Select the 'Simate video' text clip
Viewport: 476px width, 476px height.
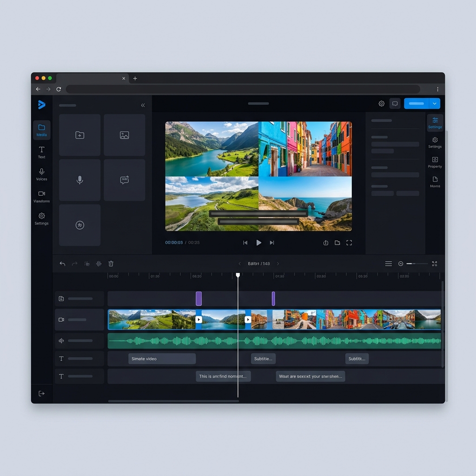click(162, 358)
